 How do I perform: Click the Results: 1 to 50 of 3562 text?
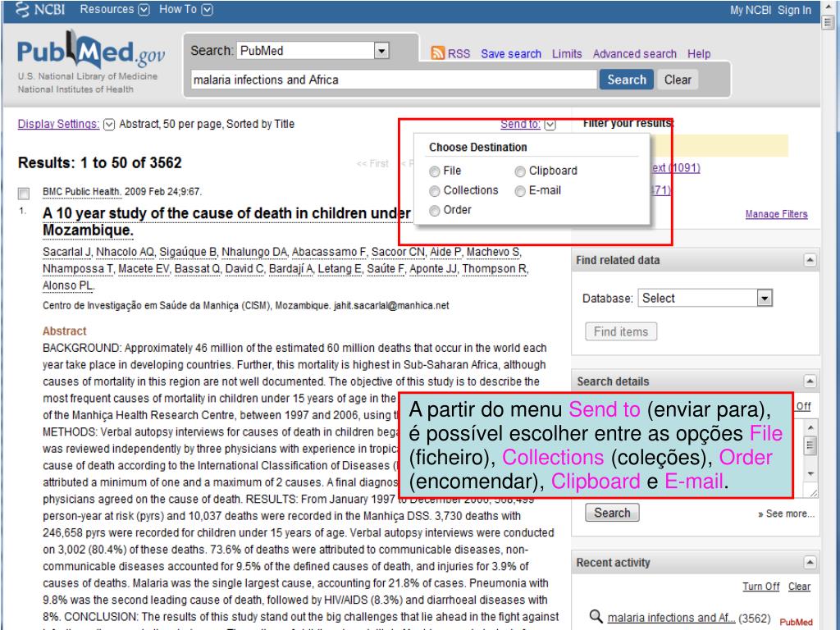click(99, 163)
